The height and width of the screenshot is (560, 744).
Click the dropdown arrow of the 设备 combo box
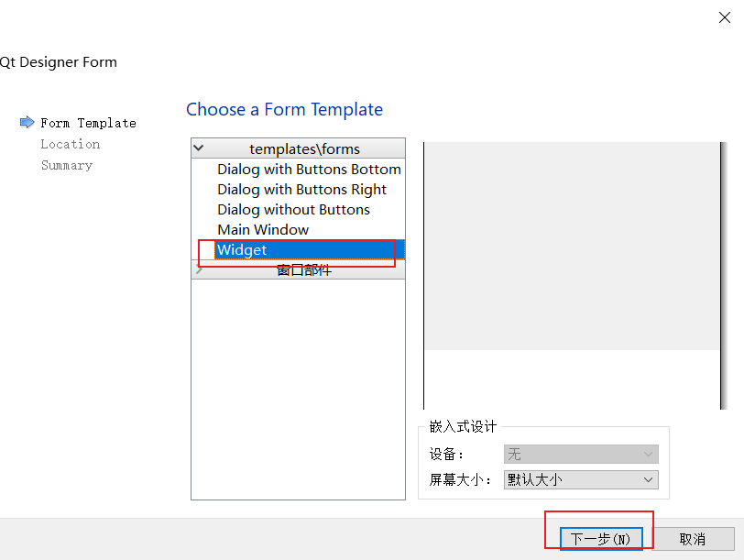[x=650, y=454]
